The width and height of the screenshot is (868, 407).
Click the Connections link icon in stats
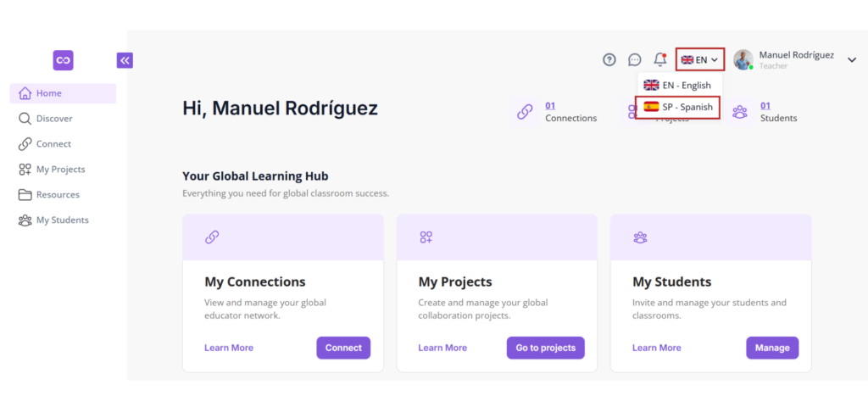coord(524,112)
